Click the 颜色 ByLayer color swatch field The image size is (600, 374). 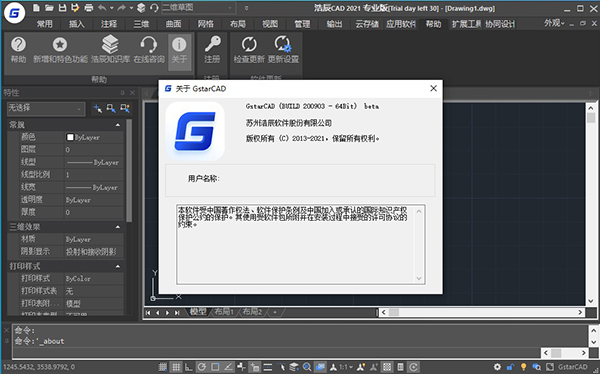pos(94,137)
